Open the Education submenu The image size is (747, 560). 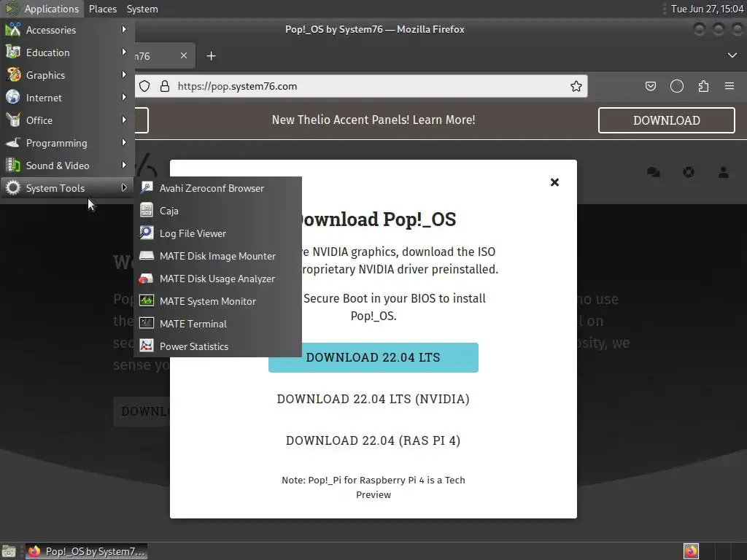[67, 52]
